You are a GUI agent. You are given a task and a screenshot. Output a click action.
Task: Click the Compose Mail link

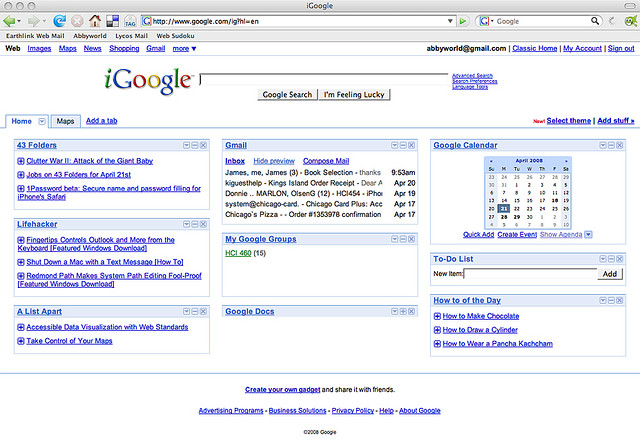coord(325,160)
